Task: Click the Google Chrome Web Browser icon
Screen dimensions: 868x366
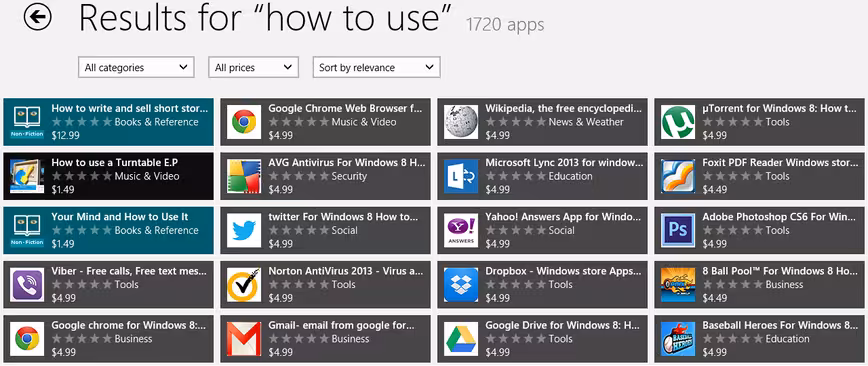Action: click(244, 122)
